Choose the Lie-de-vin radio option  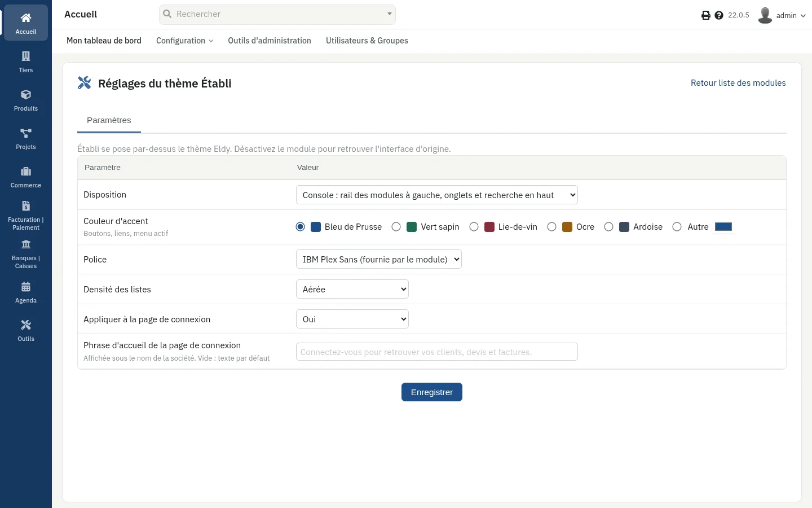474,227
